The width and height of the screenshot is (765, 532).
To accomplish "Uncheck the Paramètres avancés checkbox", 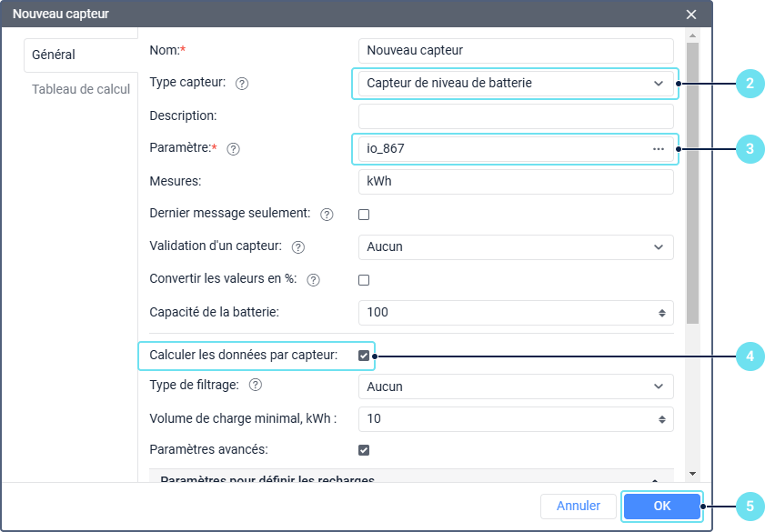I will coord(364,449).
